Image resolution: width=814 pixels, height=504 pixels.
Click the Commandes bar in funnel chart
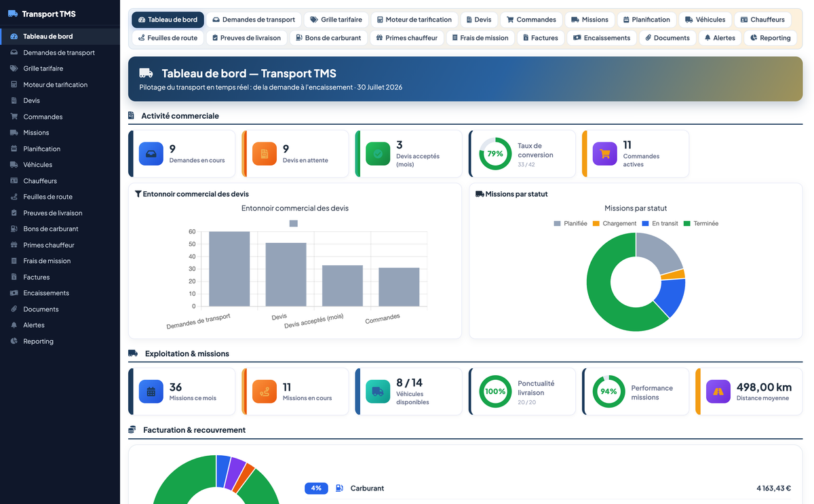[399, 287]
